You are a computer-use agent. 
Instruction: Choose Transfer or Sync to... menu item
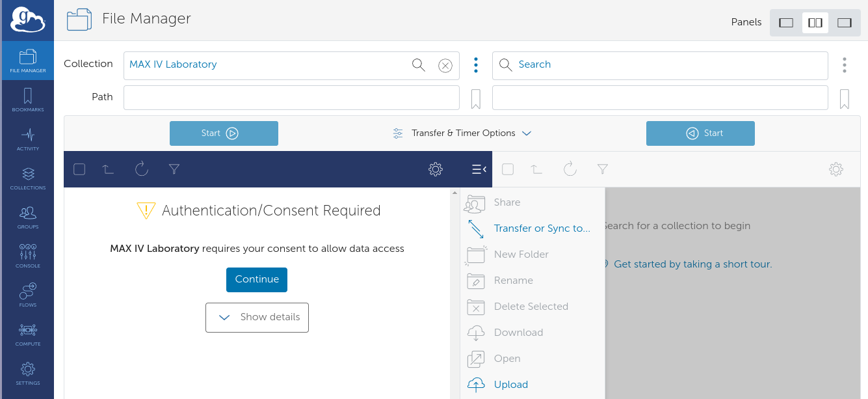(x=542, y=228)
